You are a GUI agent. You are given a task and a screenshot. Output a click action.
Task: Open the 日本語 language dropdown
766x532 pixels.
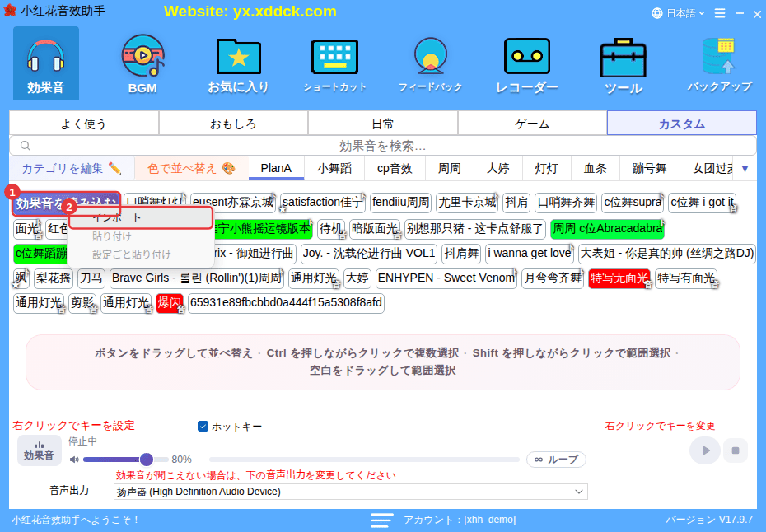[x=678, y=13]
